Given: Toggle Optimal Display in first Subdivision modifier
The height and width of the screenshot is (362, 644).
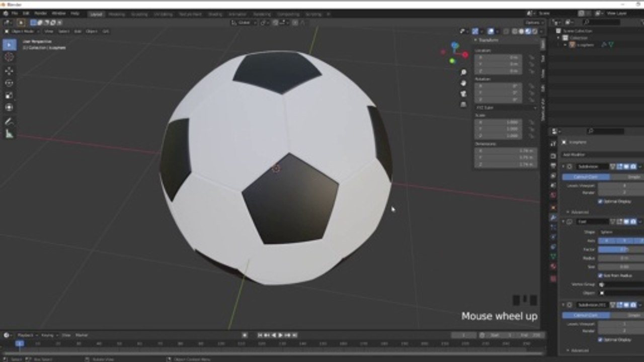Looking at the screenshot, I should coord(600,201).
